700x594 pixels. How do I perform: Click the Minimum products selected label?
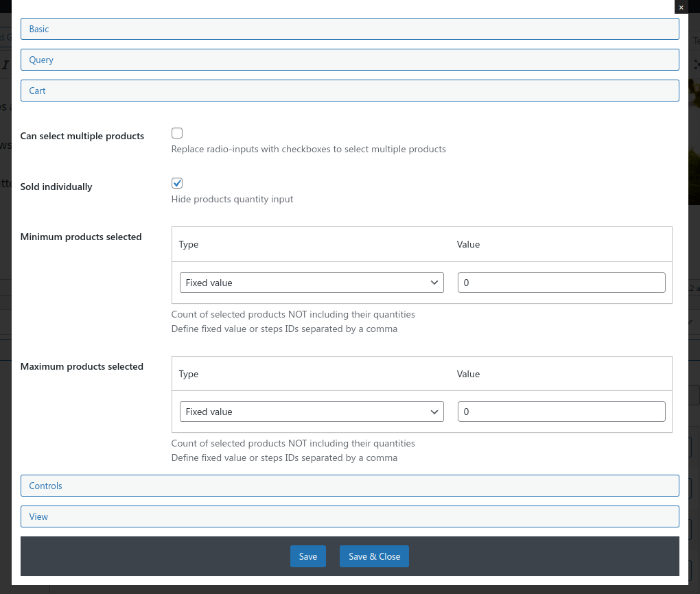pos(81,237)
